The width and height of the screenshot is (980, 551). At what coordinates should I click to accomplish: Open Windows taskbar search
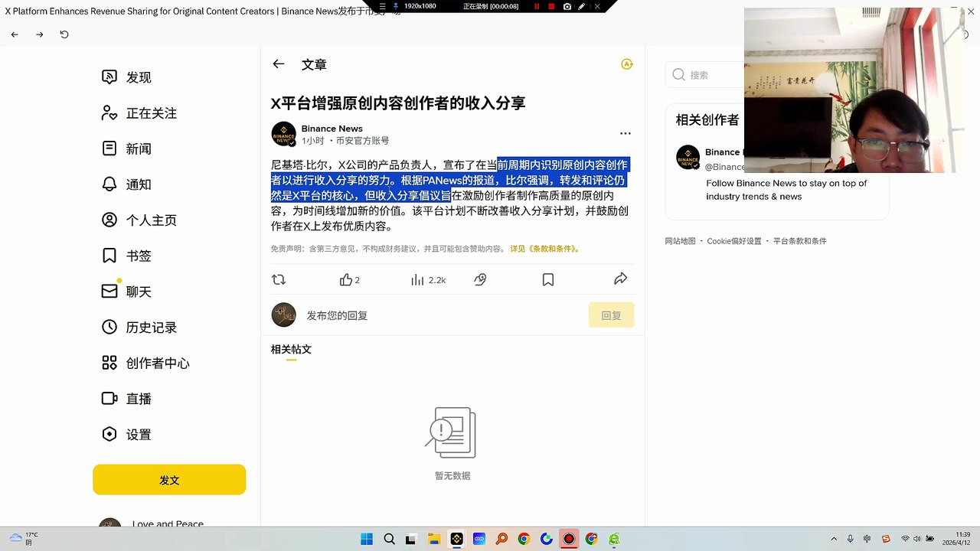tap(389, 539)
